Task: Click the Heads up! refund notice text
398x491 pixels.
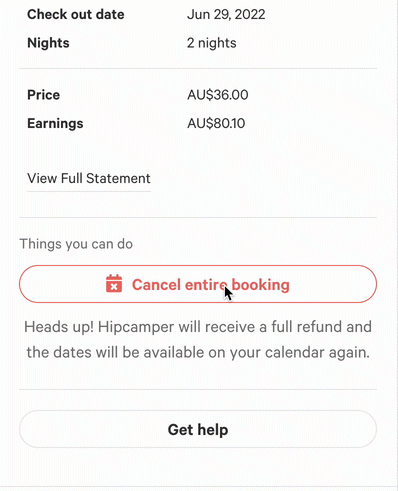Action: (x=198, y=339)
